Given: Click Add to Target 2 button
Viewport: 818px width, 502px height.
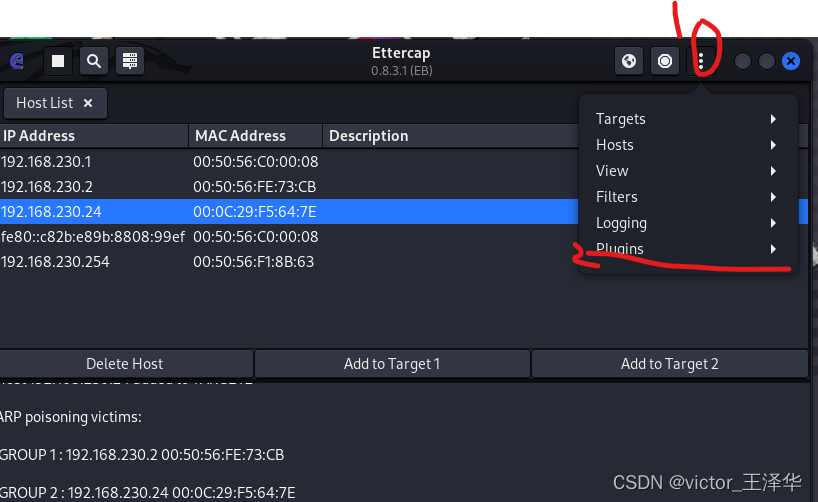Looking at the screenshot, I should (x=669, y=364).
